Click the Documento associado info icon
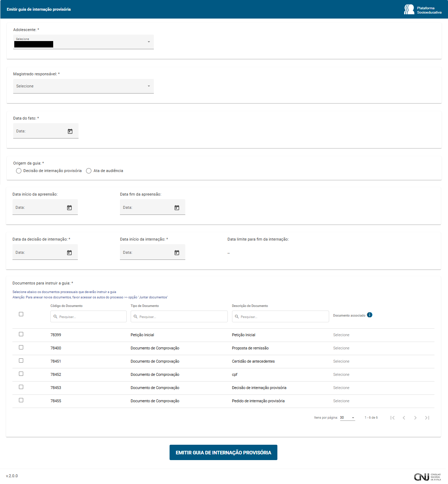The width and height of the screenshot is (448, 484). pyautogui.click(x=369, y=315)
